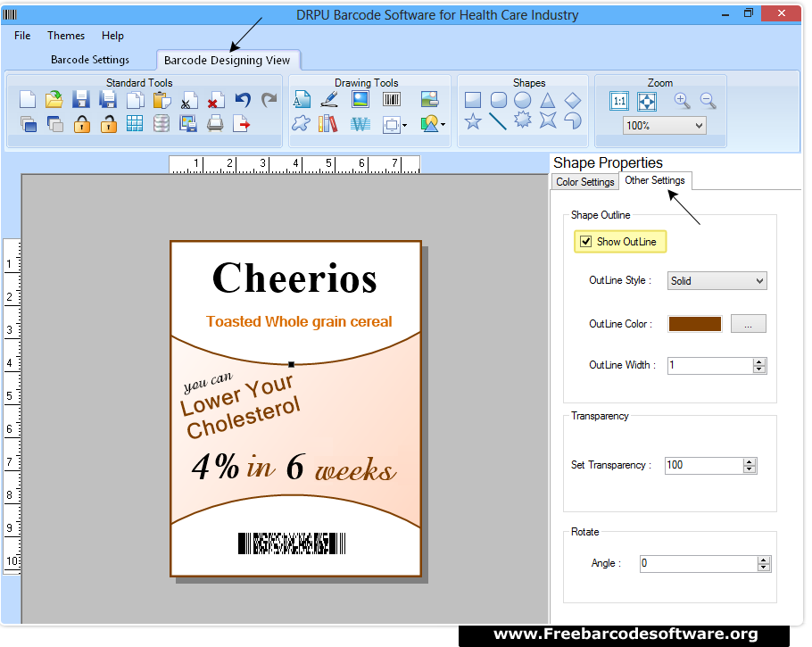Image resolution: width=812 pixels, height=647 pixels.
Task: Open the zoom percentage dropdown
Action: tap(699, 125)
